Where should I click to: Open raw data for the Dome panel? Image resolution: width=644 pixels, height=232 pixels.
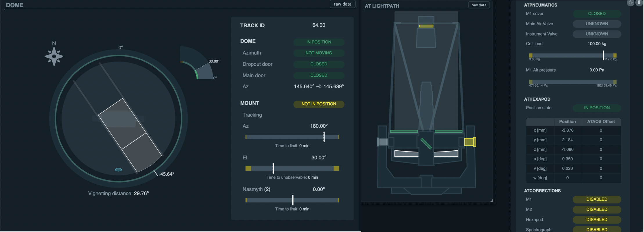tap(342, 4)
